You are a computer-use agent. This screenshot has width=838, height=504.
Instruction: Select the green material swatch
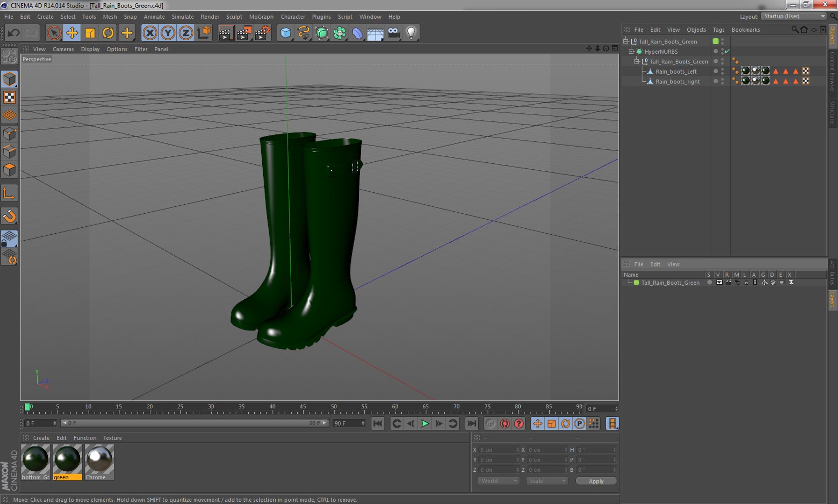[x=67, y=462]
